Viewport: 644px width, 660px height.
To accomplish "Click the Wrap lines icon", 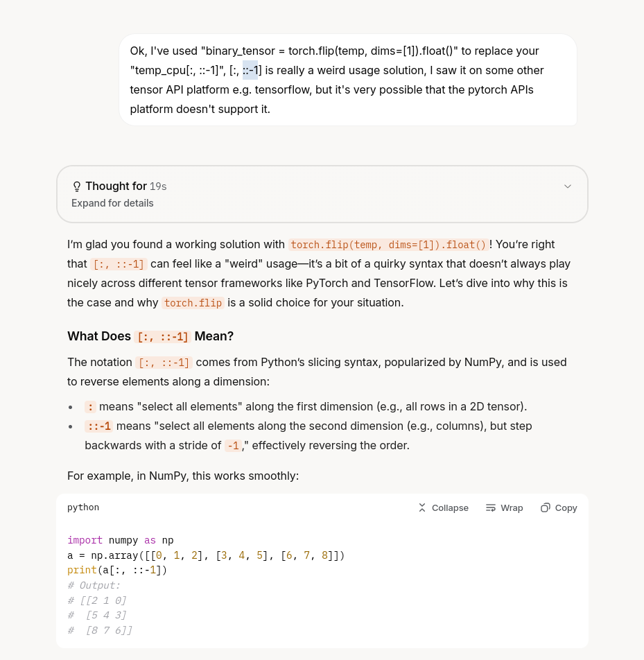I will (x=491, y=508).
